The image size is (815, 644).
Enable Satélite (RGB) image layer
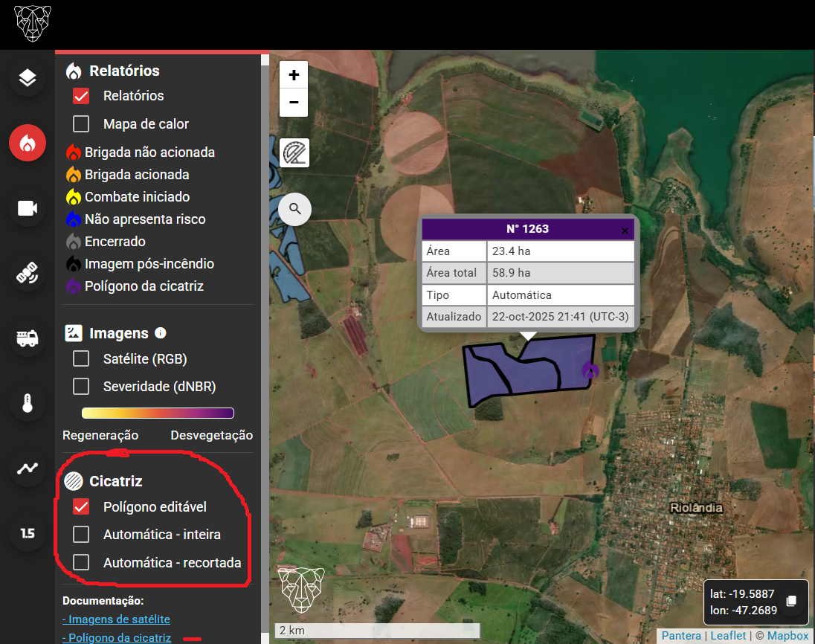[81, 359]
